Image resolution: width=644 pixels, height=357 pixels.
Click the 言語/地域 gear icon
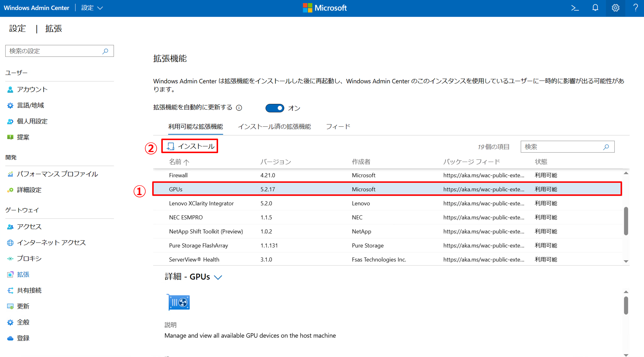(x=10, y=106)
